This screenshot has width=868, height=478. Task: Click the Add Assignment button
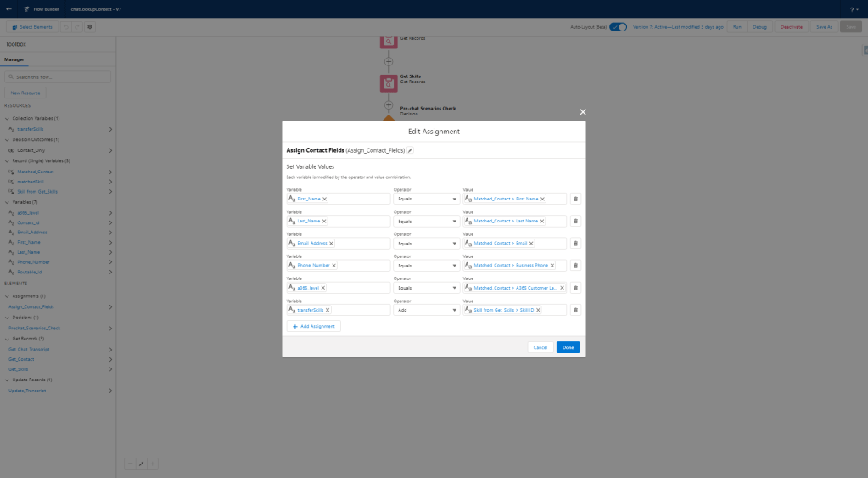pos(314,326)
